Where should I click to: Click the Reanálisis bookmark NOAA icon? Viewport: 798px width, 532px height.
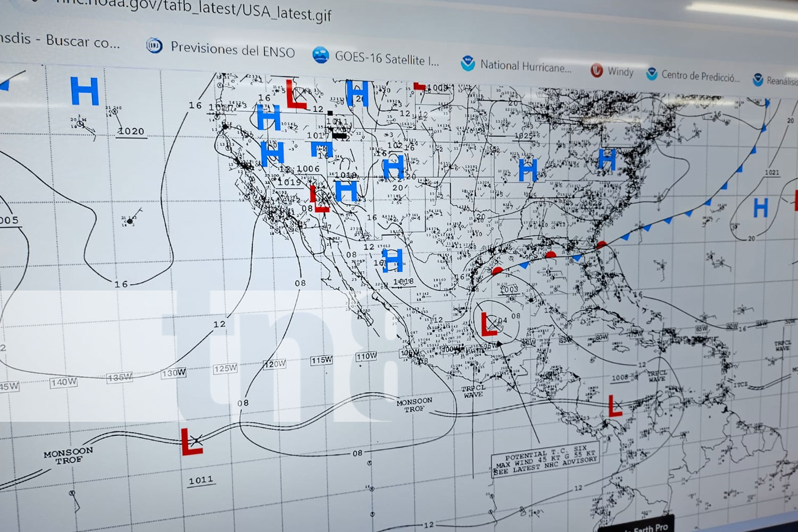(758, 80)
